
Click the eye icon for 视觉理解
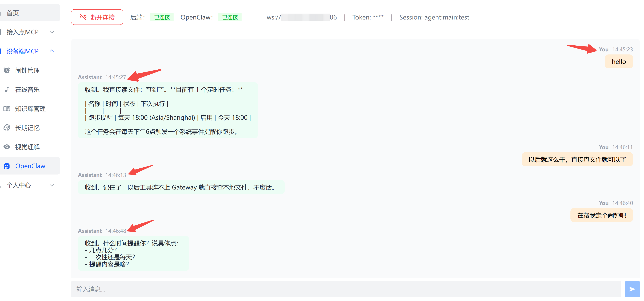tap(7, 147)
